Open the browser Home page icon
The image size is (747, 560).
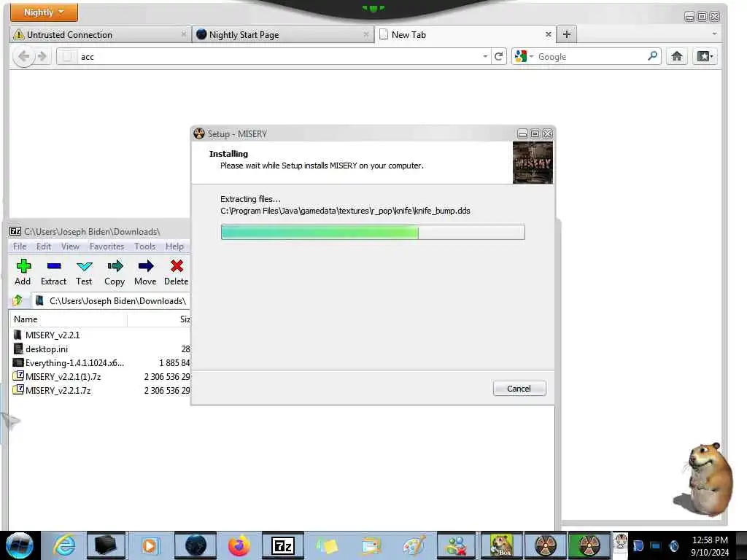click(x=676, y=57)
